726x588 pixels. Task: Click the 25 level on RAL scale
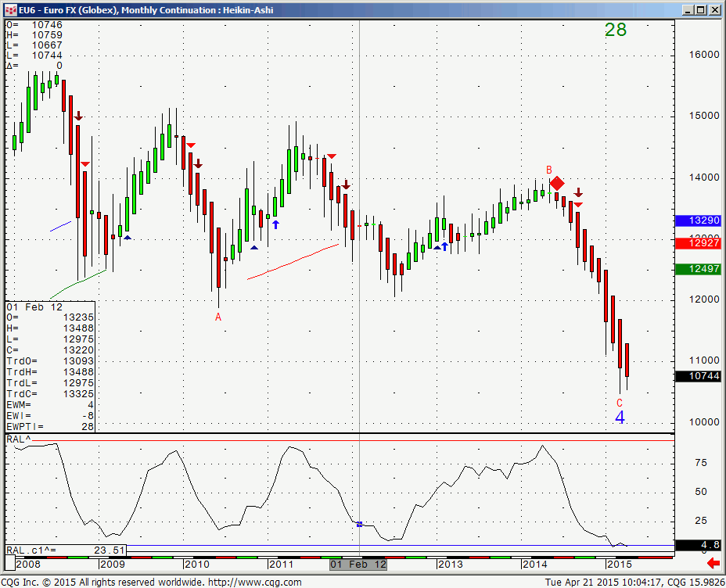[701, 521]
